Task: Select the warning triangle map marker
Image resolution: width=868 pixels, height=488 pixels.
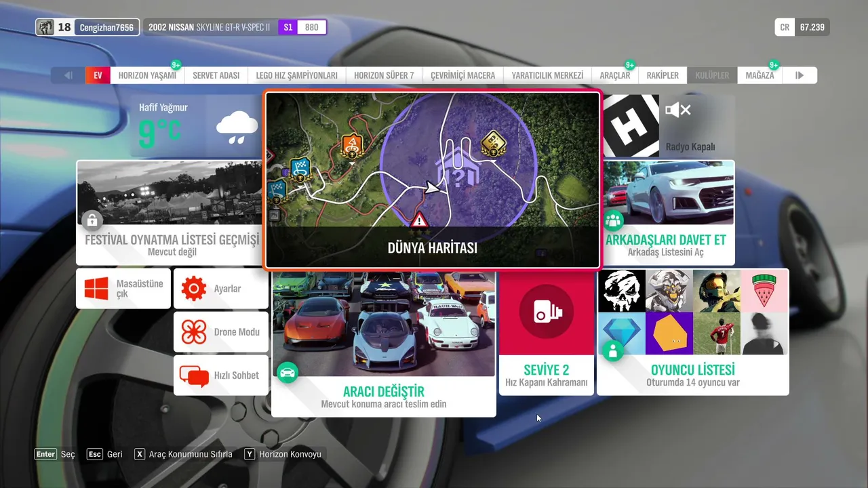Action: point(419,220)
